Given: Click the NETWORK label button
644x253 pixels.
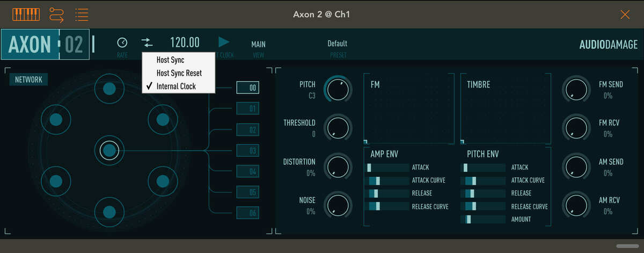Looking at the screenshot, I should 28,79.
